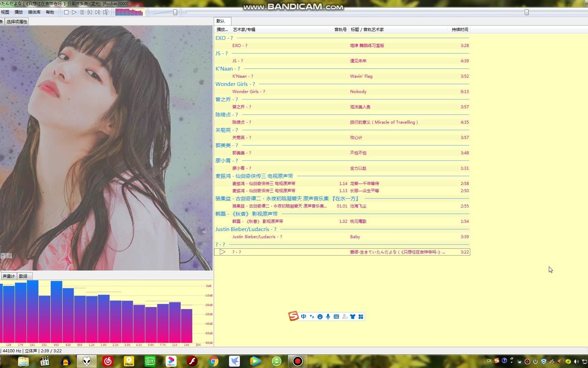588x368 pixels.
Task: Open Bandicam recorder taskbar icon
Action: pos(298,361)
